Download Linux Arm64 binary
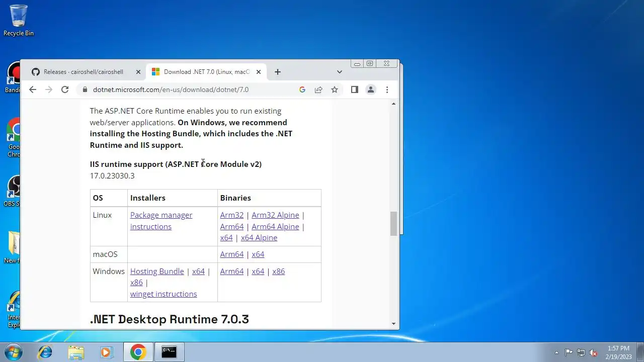Viewport: 644px width, 362px height. (231, 227)
